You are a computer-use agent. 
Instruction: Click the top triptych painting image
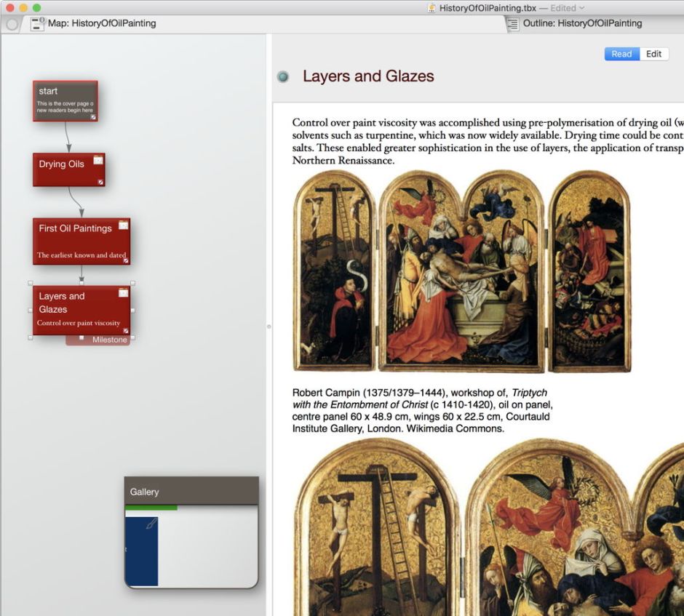tap(461, 271)
